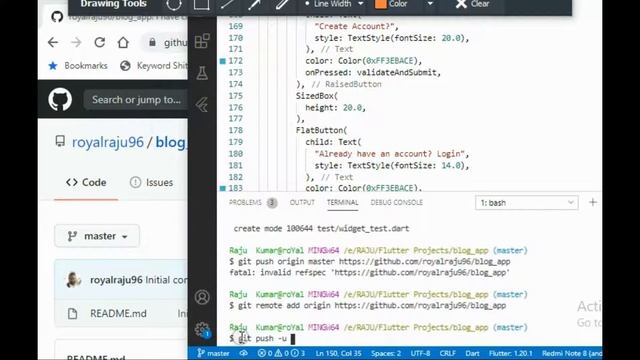Change UTF-8 encoding in status bar

coord(420,353)
